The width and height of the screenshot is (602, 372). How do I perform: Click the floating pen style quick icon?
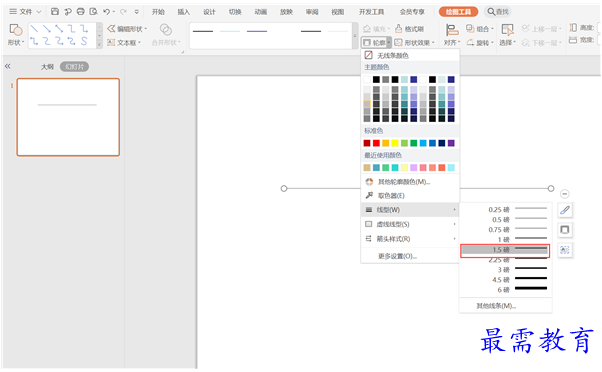(565, 210)
